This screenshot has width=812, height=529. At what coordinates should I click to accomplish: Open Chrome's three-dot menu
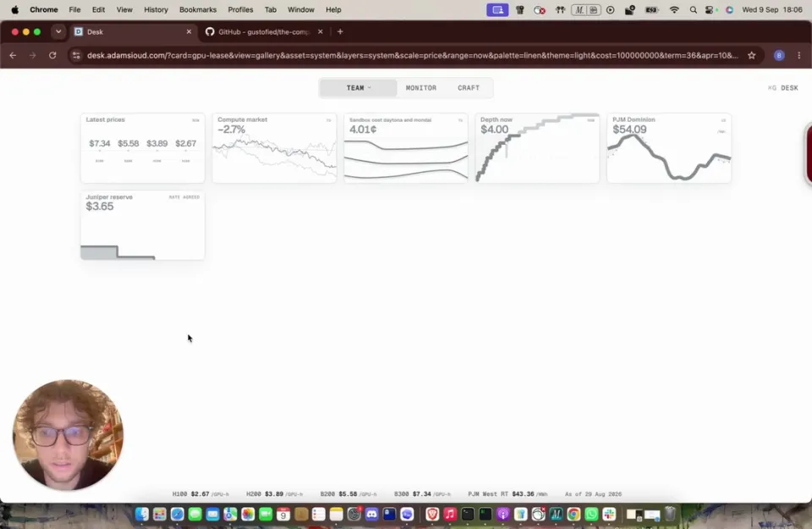(x=799, y=55)
